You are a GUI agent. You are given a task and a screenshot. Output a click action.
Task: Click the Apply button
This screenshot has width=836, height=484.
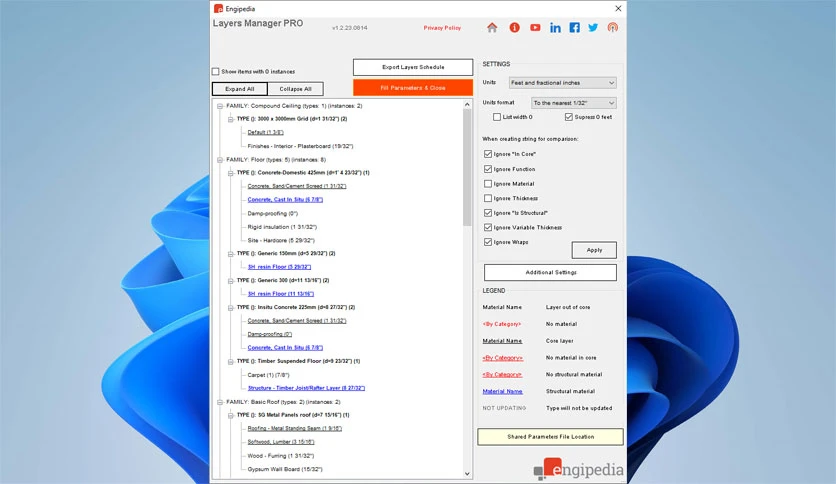pyautogui.click(x=594, y=250)
